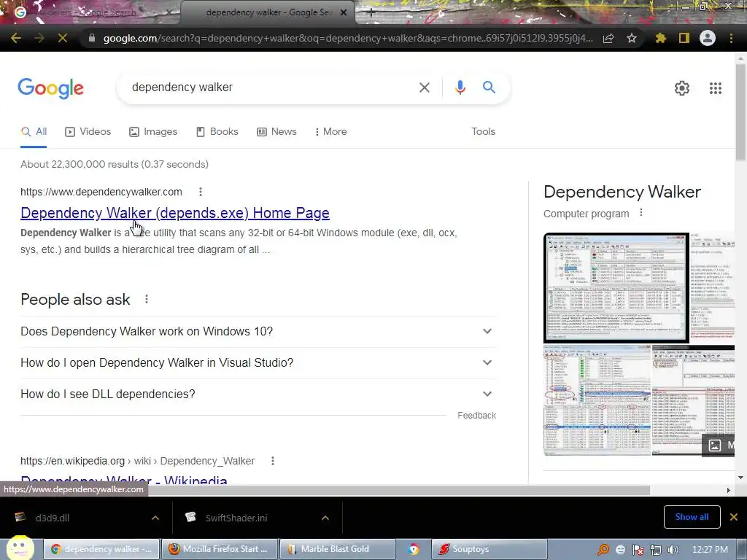The width and height of the screenshot is (747, 560).
Task: Switch to Videos results
Action: pyautogui.click(x=88, y=132)
